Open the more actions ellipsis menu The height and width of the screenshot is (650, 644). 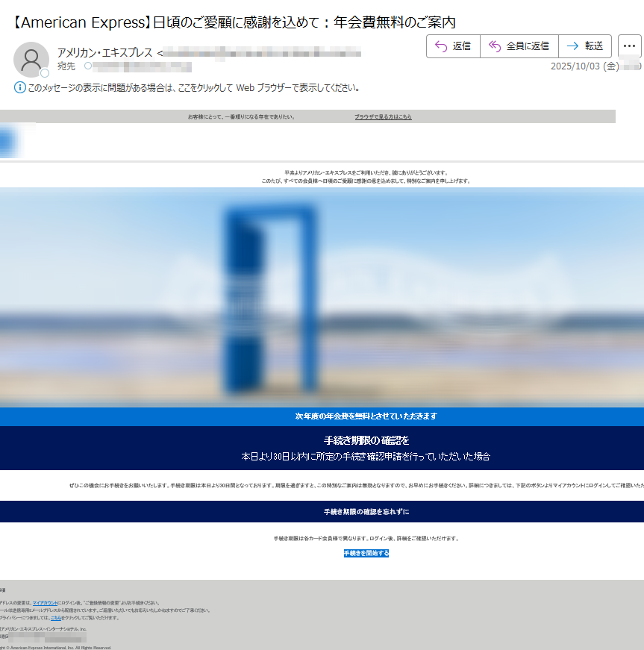pyautogui.click(x=629, y=46)
